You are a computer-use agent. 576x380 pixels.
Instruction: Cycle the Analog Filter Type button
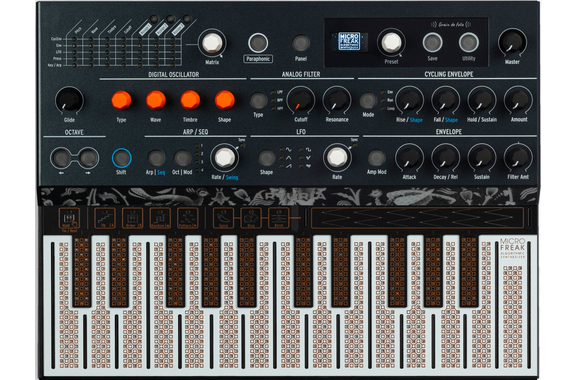click(258, 100)
